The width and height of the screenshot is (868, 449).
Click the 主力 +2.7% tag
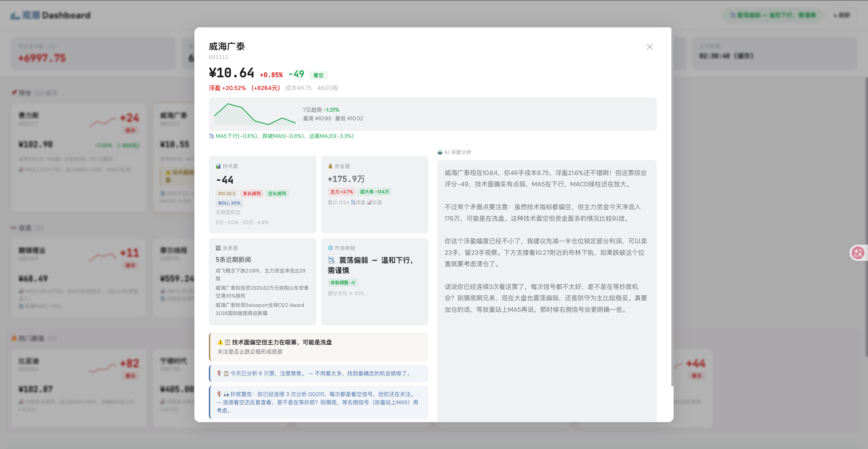click(341, 192)
